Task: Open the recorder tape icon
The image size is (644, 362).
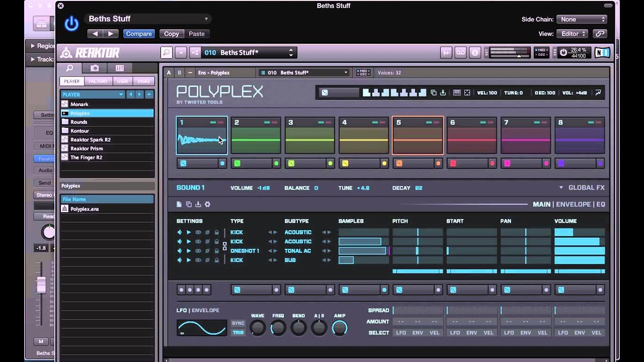Action: click(460, 52)
